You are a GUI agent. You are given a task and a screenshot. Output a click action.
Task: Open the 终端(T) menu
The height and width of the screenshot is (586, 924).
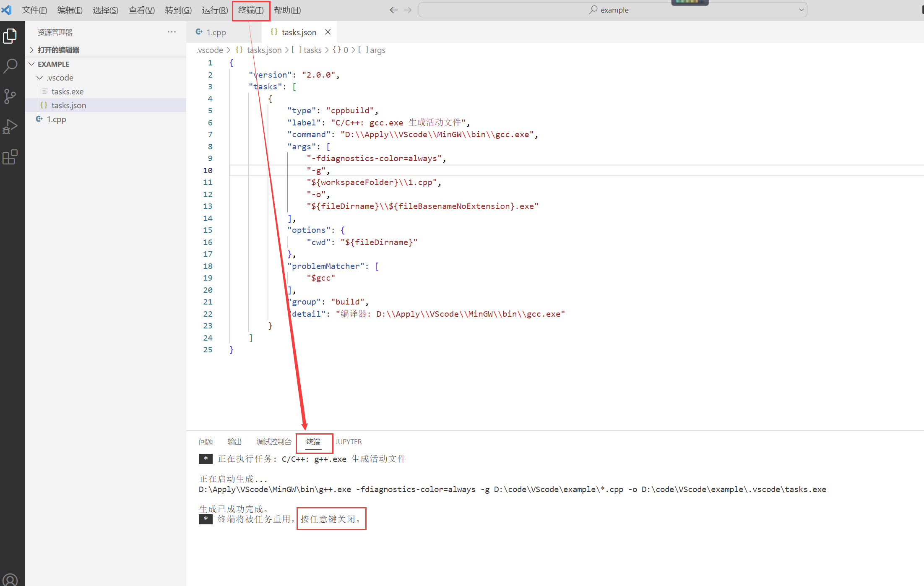251,10
